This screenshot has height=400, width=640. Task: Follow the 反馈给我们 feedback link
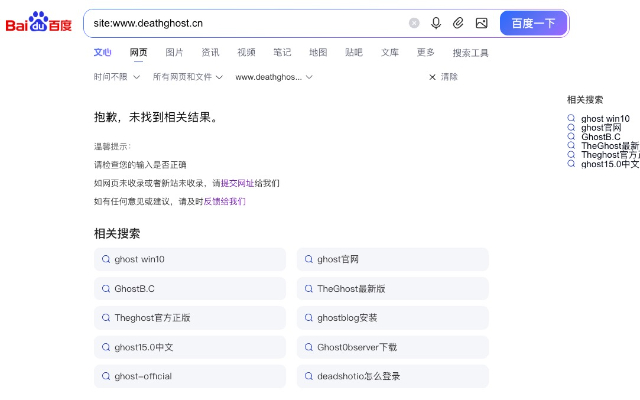224,202
